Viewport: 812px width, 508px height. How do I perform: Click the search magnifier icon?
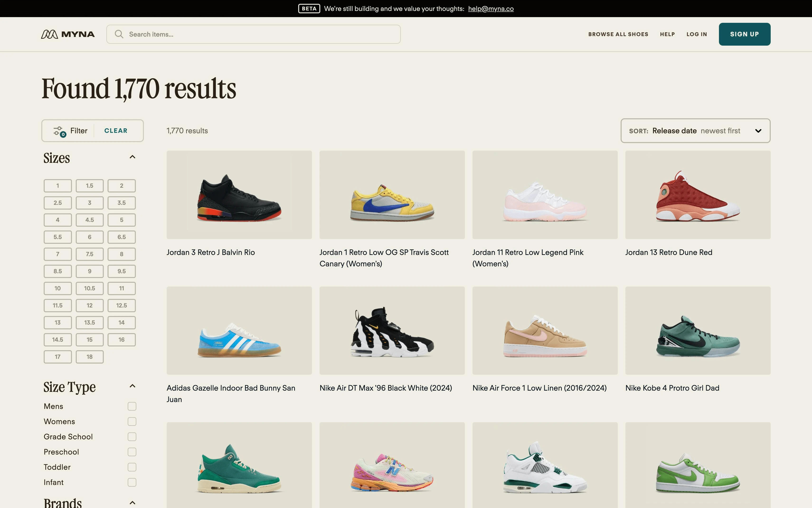point(119,34)
